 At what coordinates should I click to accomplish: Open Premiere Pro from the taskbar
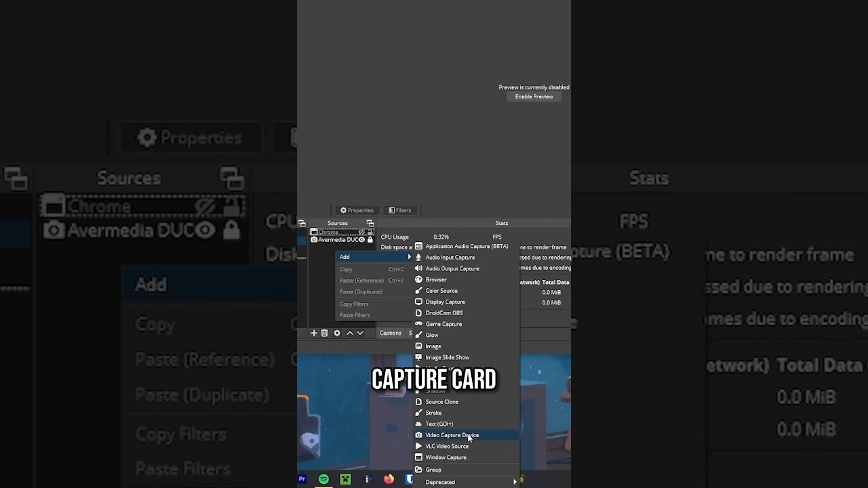click(302, 479)
